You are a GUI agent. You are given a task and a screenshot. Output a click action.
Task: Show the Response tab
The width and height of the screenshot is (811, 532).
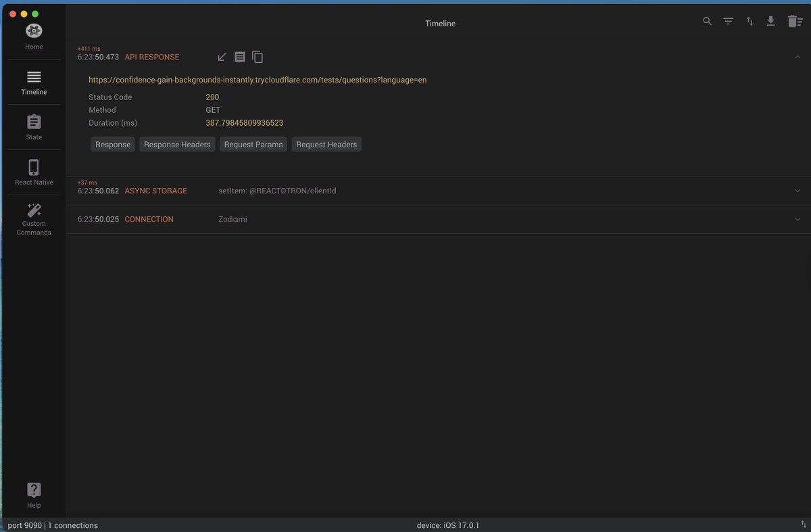tap(113, 145)
